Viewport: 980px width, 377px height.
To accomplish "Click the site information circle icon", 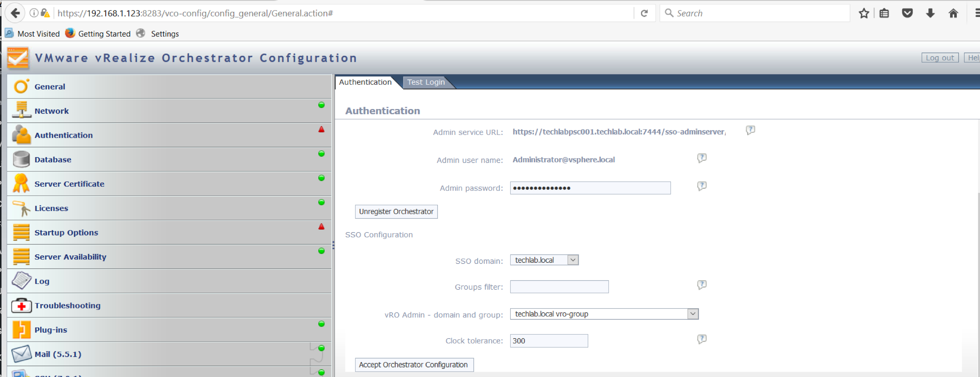I will pos(34,13).
